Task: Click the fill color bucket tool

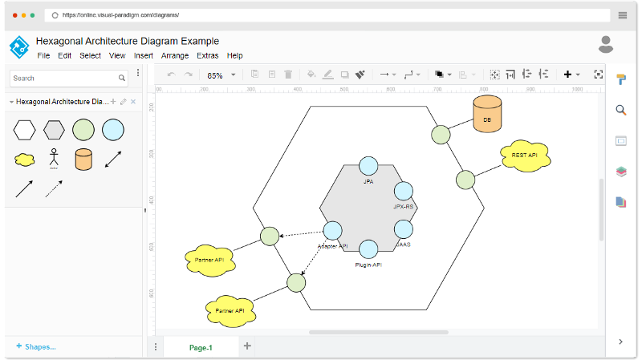Action: pos(311,75)
